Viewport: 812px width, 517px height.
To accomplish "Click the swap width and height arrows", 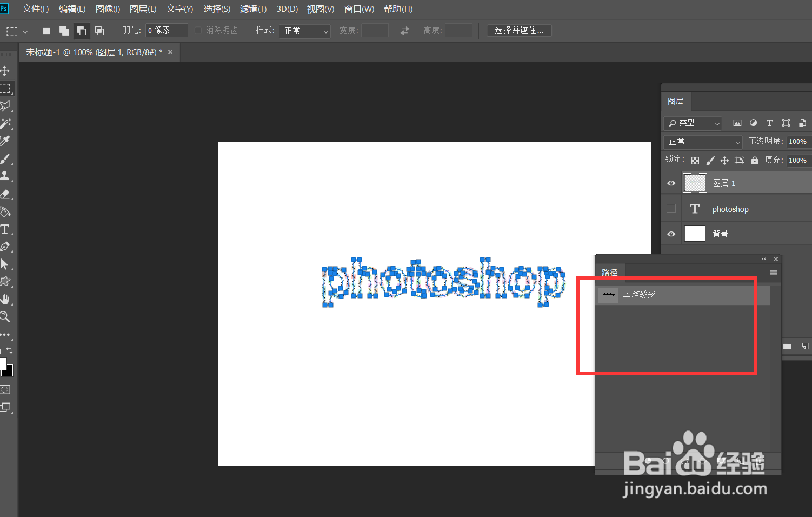I will point(405,31).
